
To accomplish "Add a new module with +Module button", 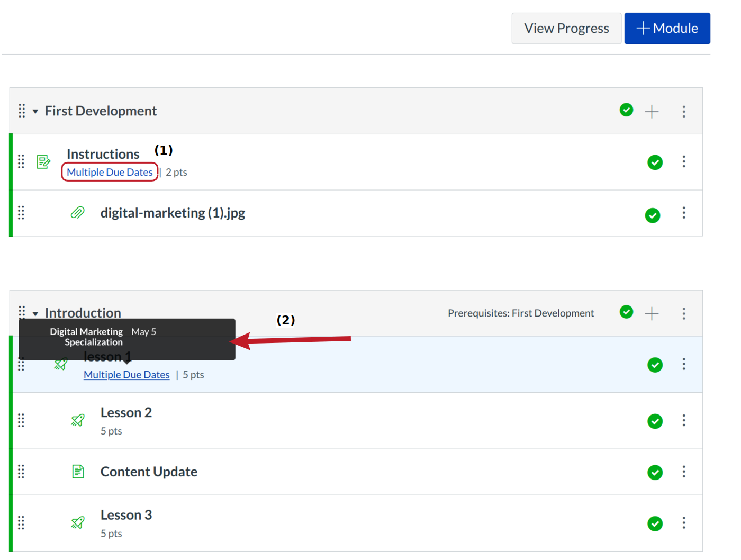I will [x=667, y=29].
